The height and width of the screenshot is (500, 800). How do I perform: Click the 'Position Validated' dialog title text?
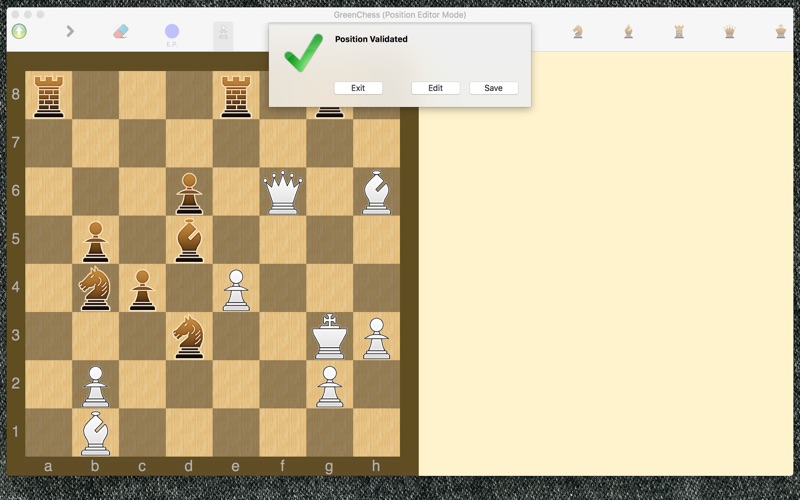tap(371, 39)
